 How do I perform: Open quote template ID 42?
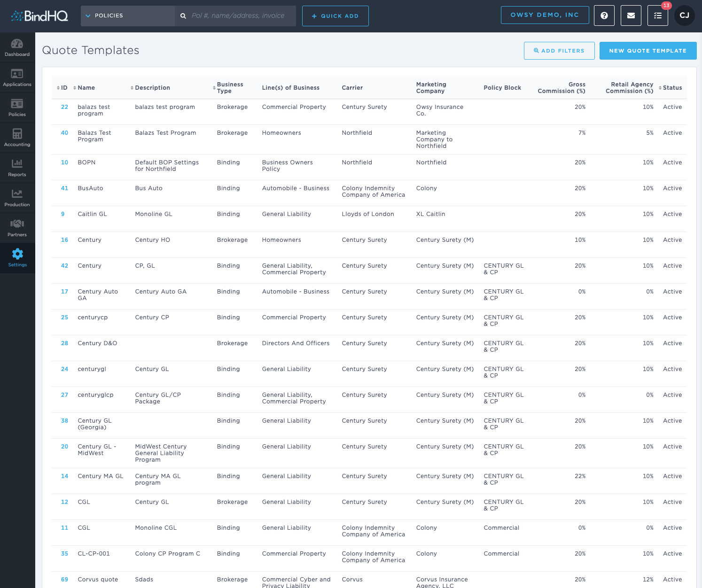65,266
